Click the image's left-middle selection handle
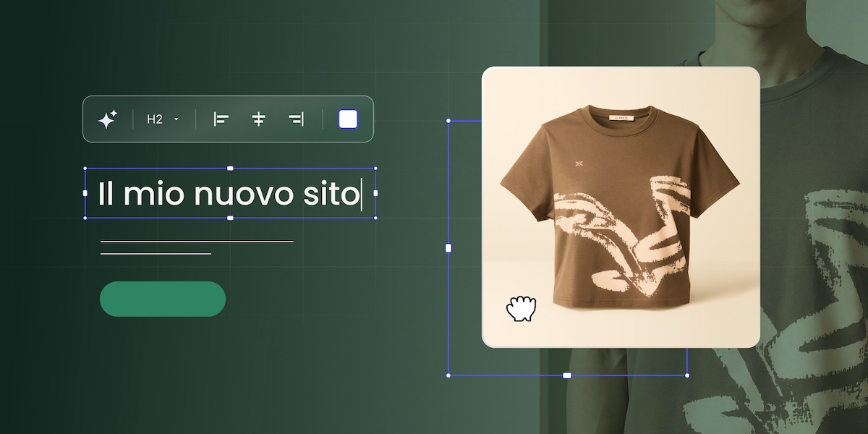Screen dimensions: 868x434 447,248
